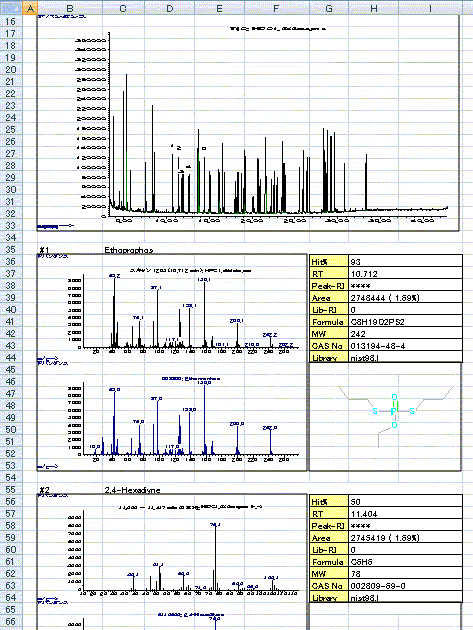Click the CAS No value '013194-48-4'

point(405,346)
